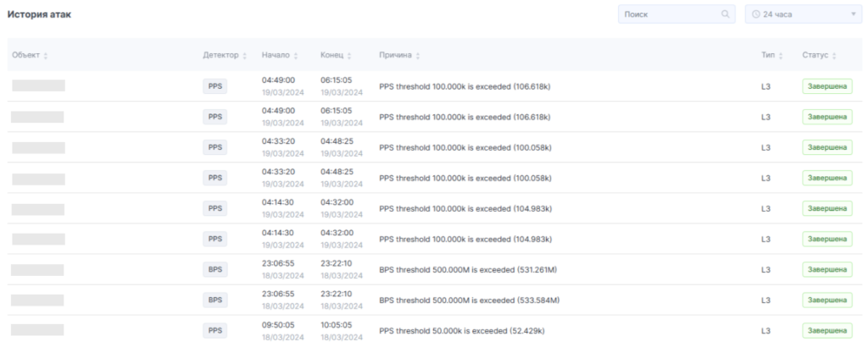Click the L3 type in the 533.584M row
Screen dimensions: 868x353
pyautogui.click(x=765, y=301)
